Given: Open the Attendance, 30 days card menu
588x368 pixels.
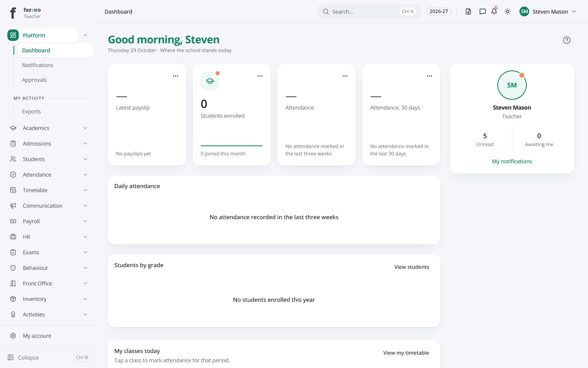Looking at the screenshot, I should click(x=430, y=76).
